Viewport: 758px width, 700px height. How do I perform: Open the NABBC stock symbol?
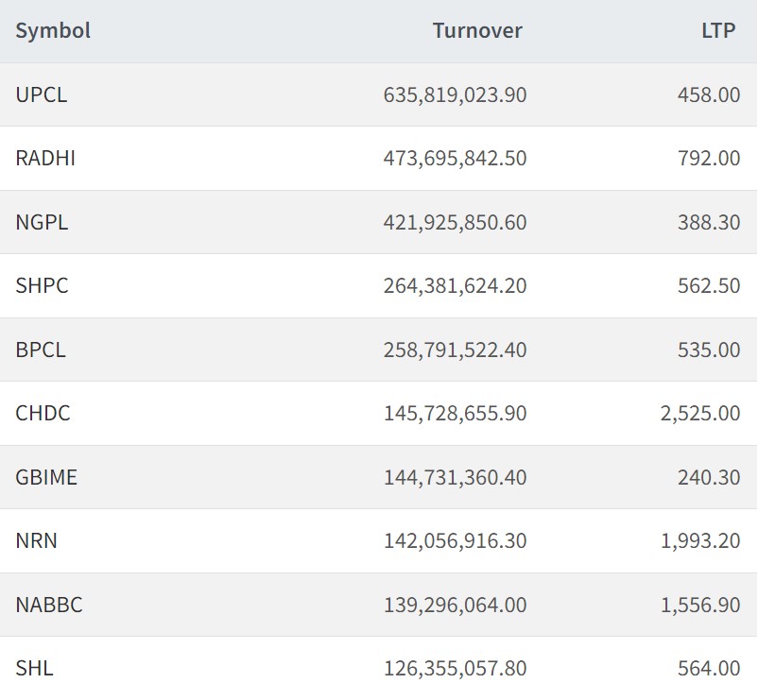tap(49, 605)
